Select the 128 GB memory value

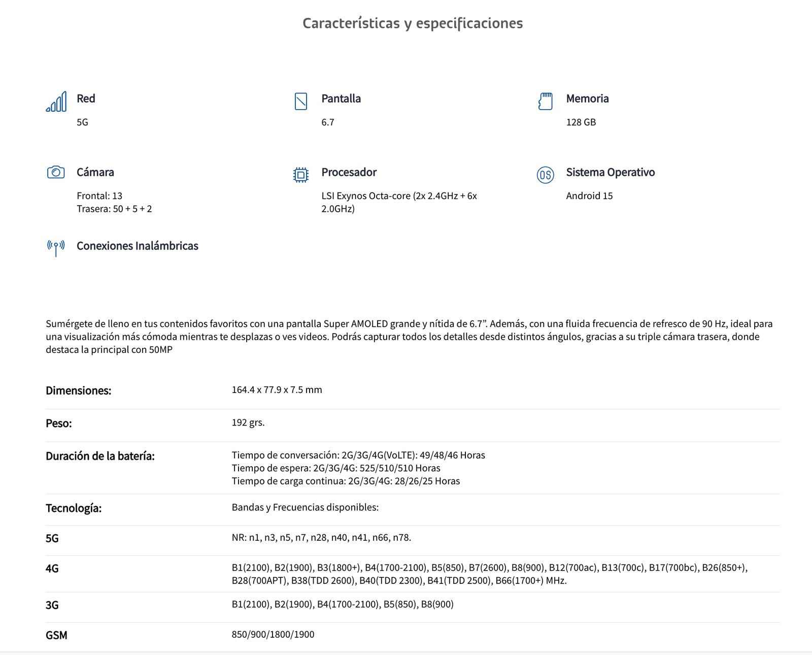click(581, 122)
